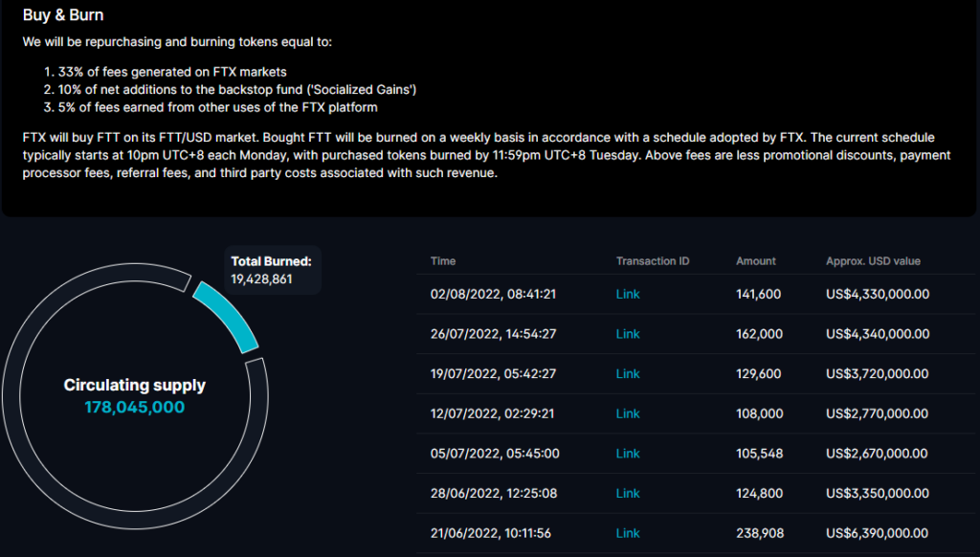Select the timestamp 12/07/2022, 02:29:21
The height and width of the screenshot is (557, 980).
pos(492,413)
